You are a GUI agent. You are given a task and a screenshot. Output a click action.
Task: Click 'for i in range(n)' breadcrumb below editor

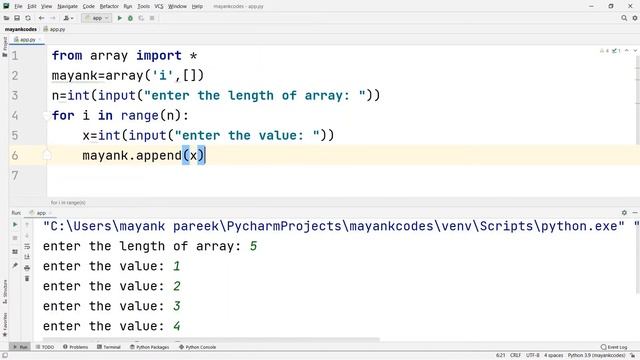68,202
